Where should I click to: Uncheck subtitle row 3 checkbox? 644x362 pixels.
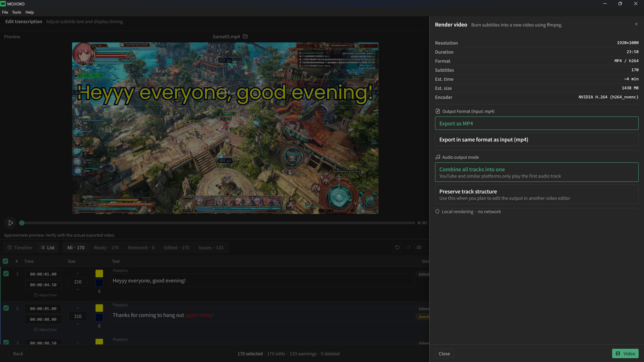tap(6, 342)
